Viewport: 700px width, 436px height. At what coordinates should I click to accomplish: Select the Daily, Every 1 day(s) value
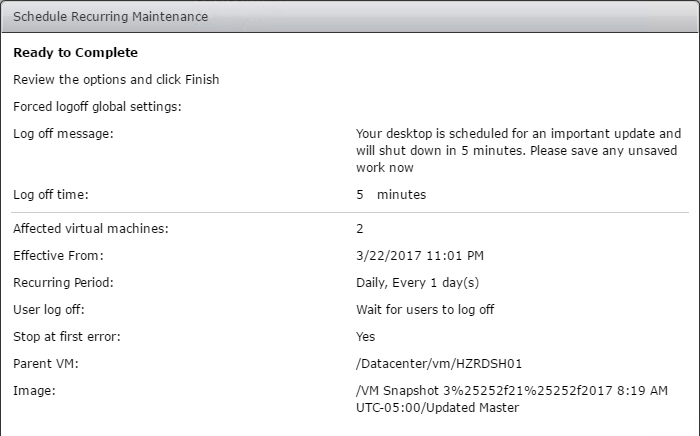click(417, 282)
